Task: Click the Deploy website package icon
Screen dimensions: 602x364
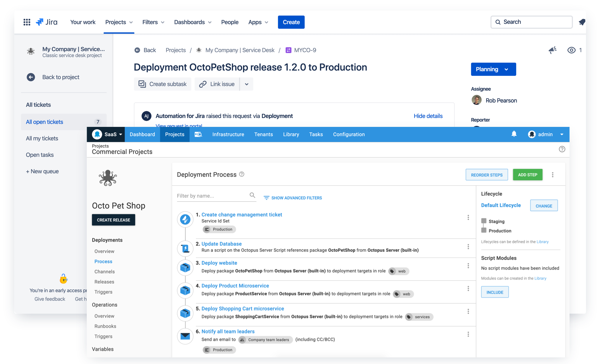Action: pos(185,268)
